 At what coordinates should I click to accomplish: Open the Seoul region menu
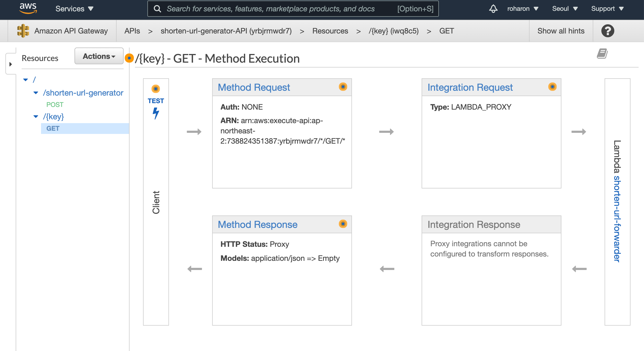point(565,9)
